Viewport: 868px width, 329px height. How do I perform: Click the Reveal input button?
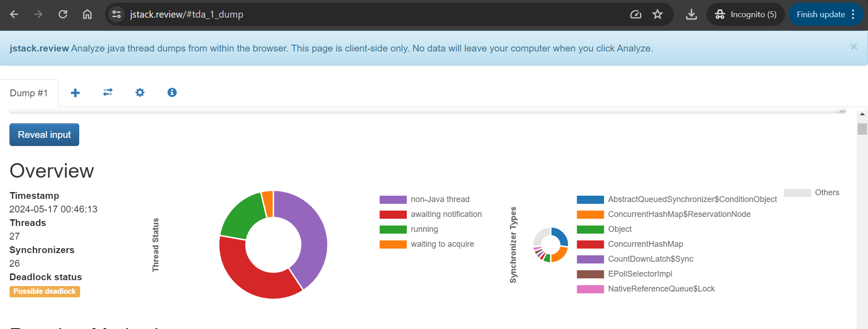coord(44,135)
